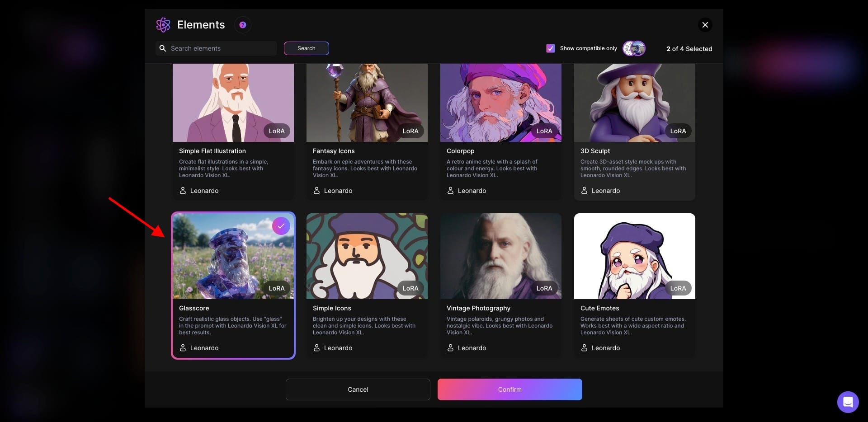Close the Elements dialog

click(705, 25)
